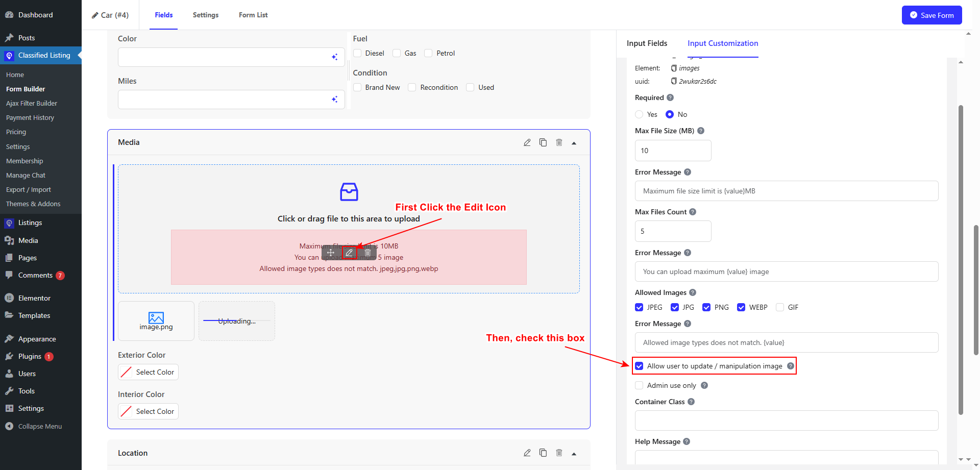This screenshot has width=980, height=470.
Task: Open Comments in the sidebar
Action: tap(35, 275)
